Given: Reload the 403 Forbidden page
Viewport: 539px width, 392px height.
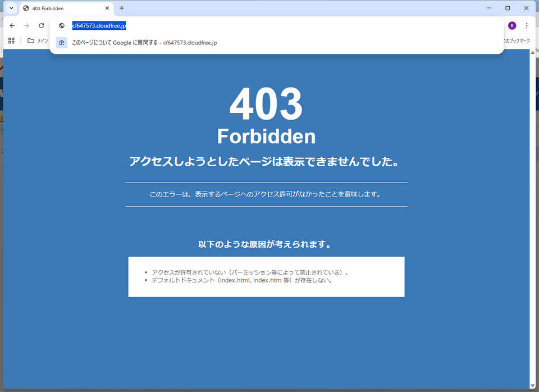Looking at the screenshot, I should 41,26.
